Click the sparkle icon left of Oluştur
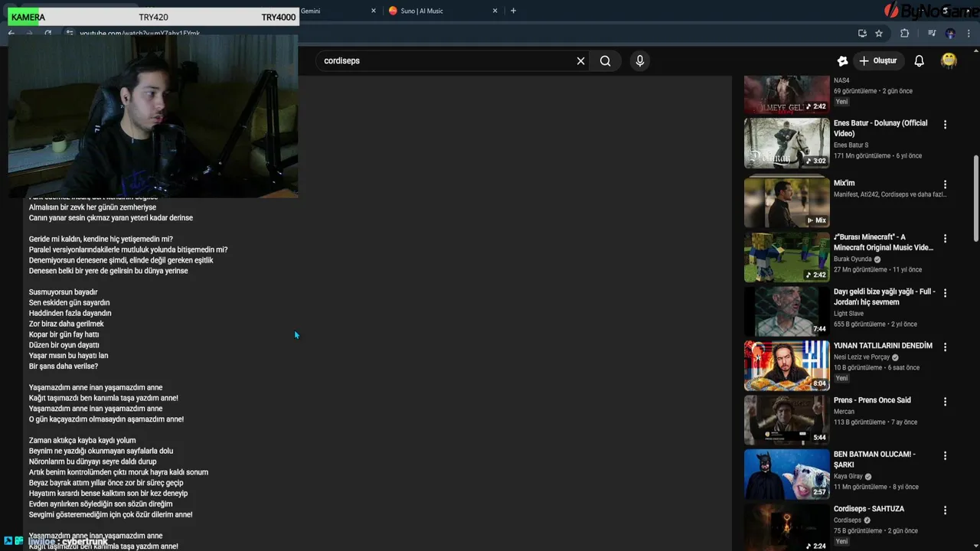980x551 pixels. tap(842, 61)
